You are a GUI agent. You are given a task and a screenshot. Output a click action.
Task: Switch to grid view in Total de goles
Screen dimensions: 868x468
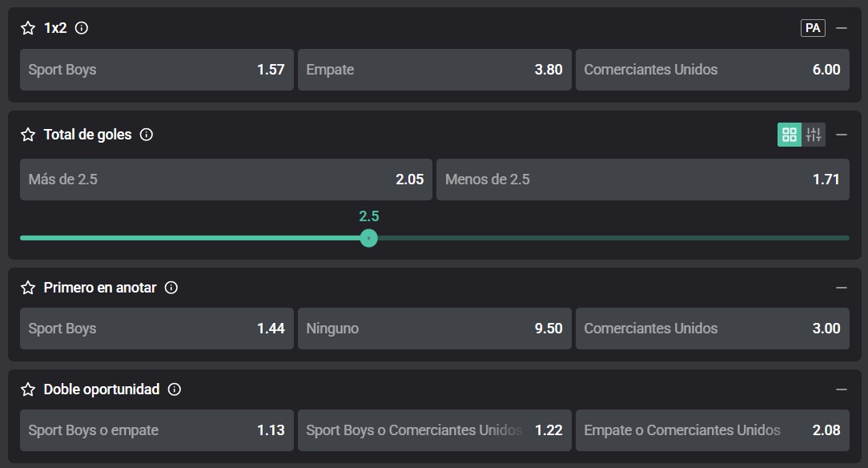tap(790, 135)
